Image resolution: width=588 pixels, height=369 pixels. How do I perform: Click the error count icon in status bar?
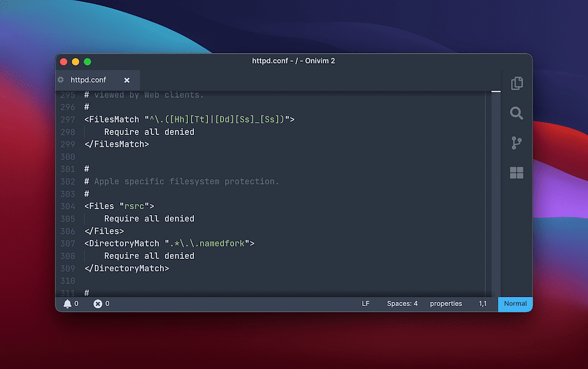[x=97, y=304]
